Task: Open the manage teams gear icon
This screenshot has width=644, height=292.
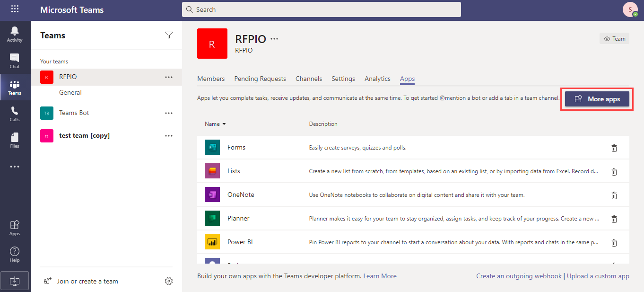Action: pyautogui.click(x=169, y=281)
